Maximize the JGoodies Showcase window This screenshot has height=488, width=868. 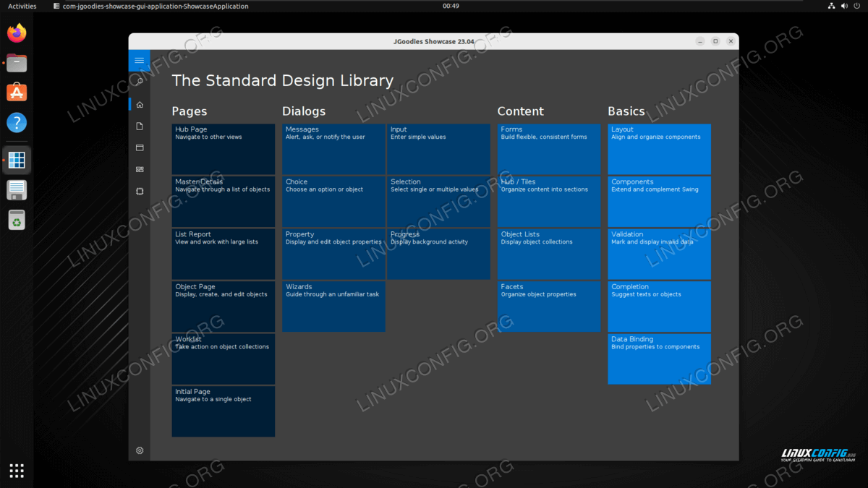point(715,42)
